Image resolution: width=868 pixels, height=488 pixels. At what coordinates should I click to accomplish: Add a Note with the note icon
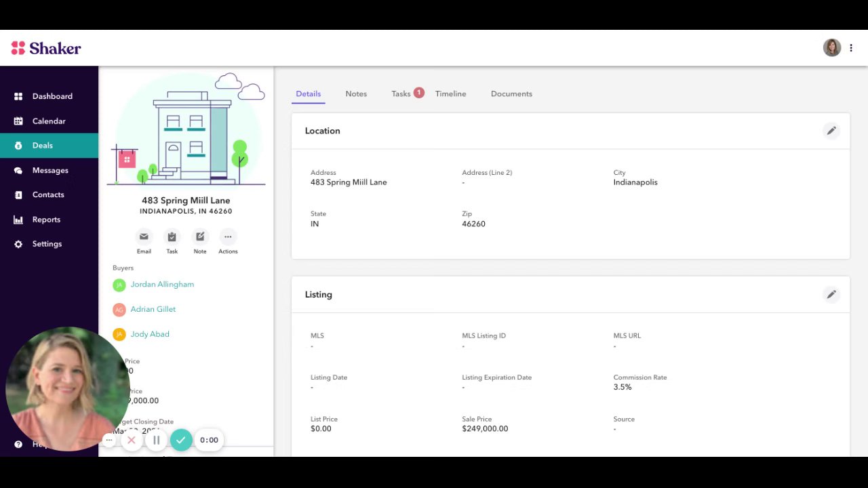pos(200,237)
